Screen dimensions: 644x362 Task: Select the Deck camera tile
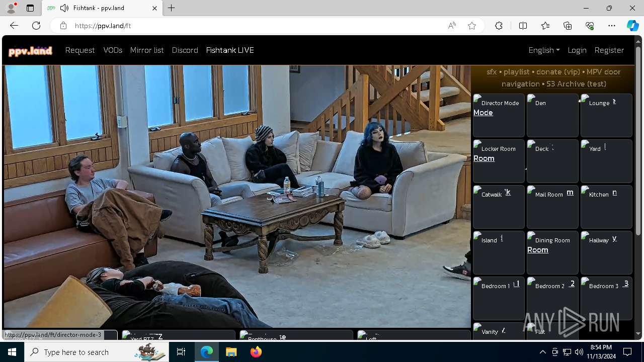pos(552,161)
